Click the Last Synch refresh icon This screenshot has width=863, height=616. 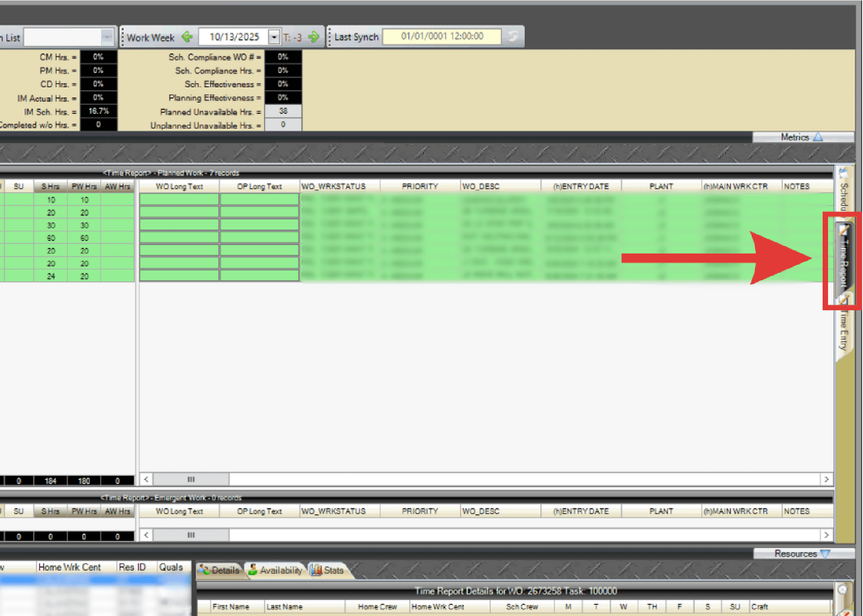click(513, 36)
